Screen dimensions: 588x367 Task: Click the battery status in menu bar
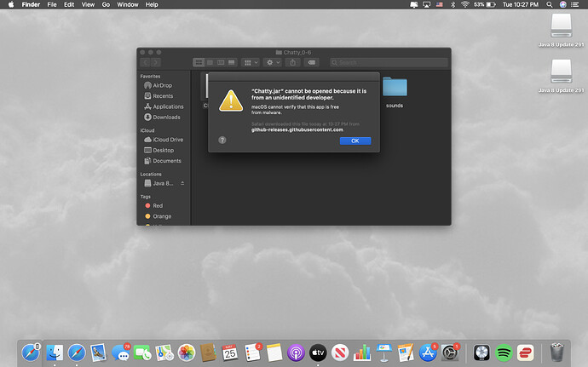(x=485, y=4)
